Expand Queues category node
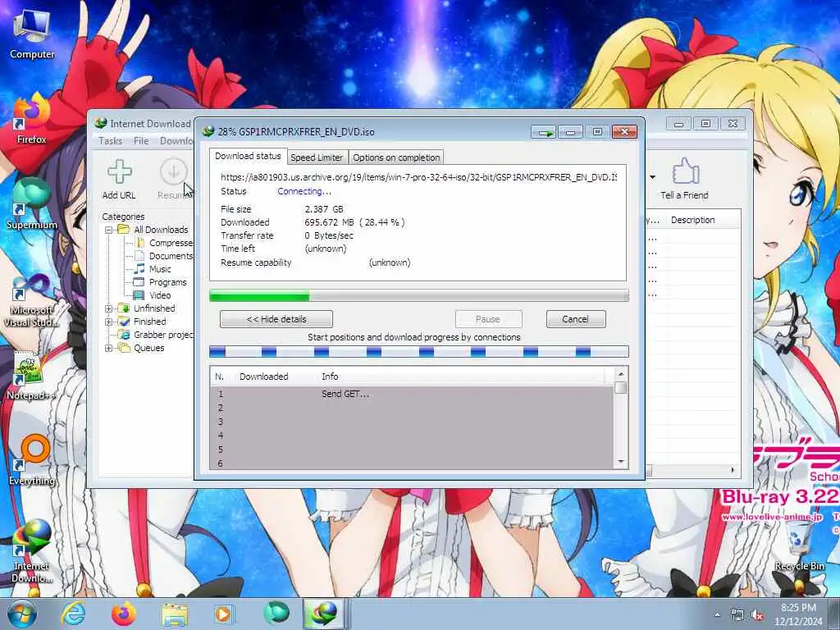The width and height of the screenshot is (840, 630). pyautogui.click(x=109, y=348)
